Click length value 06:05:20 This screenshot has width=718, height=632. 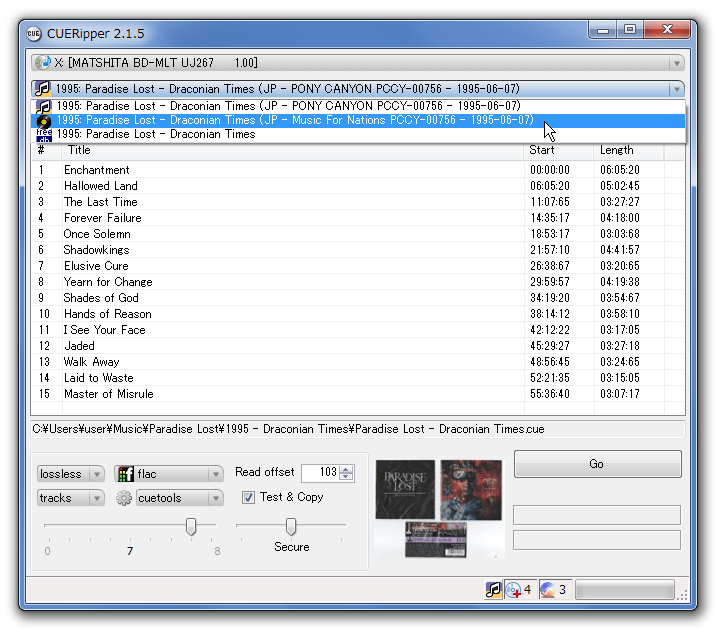[x=620, y=170]
